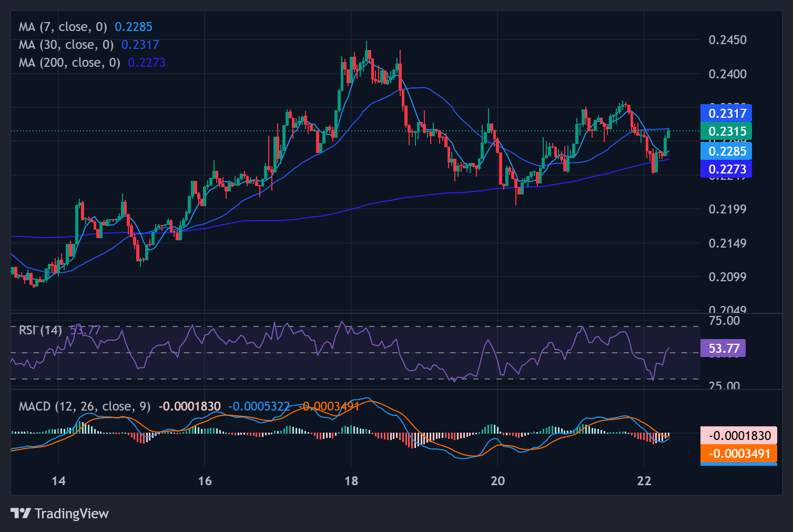Click date 22 on the time axis
Screen dimensions: 793x532
(x=644, y=480)
